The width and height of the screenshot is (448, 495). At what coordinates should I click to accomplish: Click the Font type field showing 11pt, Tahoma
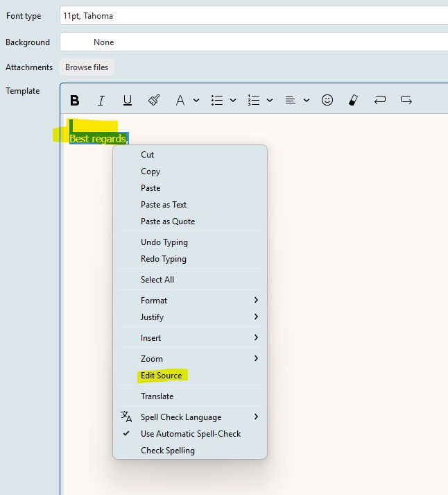click(x=254, y=16)
